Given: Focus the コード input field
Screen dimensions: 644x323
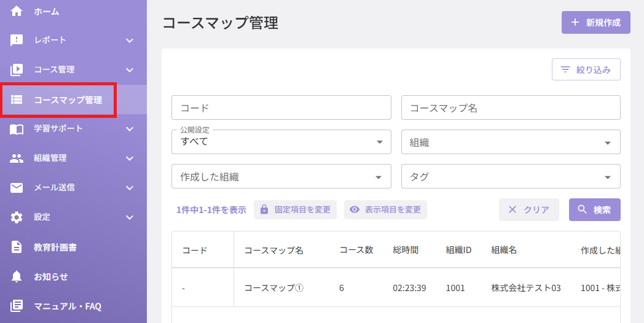Looking at the screenshot, I should pyautogui.click(x=281, y=107).
